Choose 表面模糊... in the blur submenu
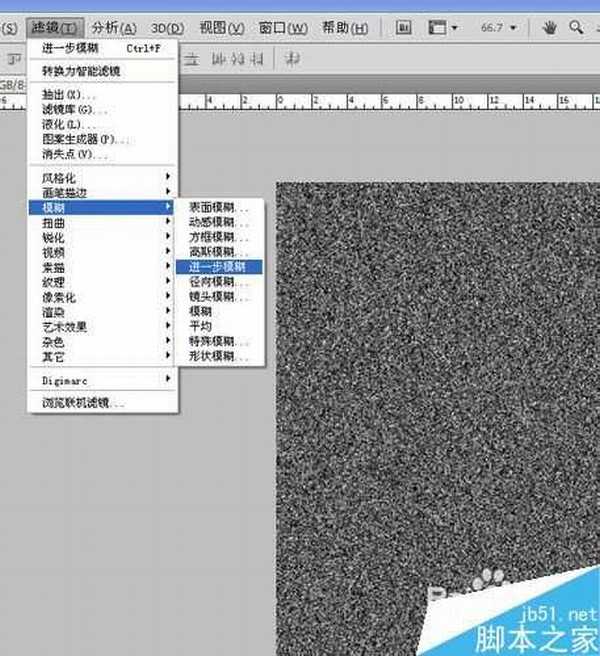The width and height of the screenshot is (600, 656). [220, 208]
